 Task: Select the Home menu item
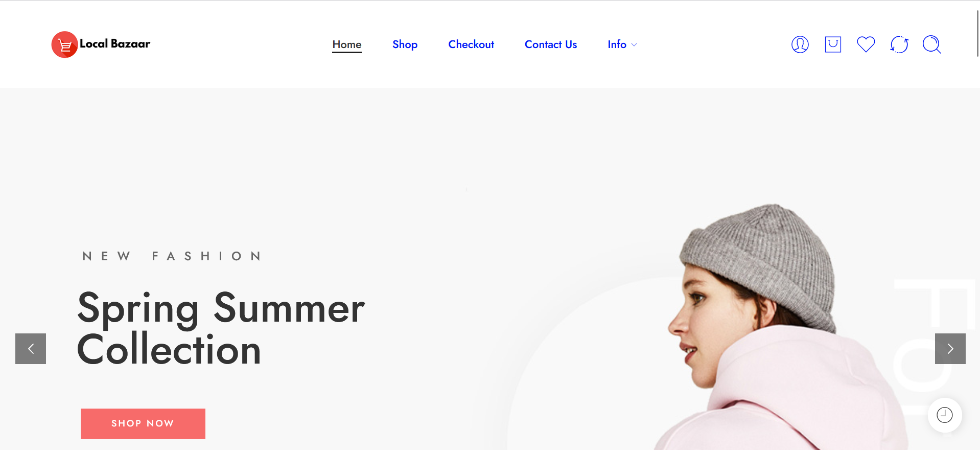pyautogui.click(x=347, y=44)
